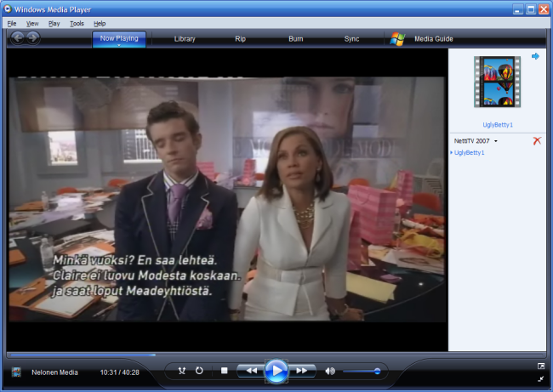Click the video playback area
This screenshot has width=553, height=392.
click(227, 199)
